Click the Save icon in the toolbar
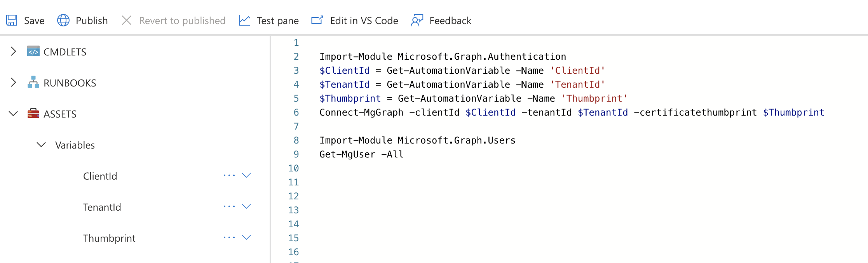 click(11, 20)
